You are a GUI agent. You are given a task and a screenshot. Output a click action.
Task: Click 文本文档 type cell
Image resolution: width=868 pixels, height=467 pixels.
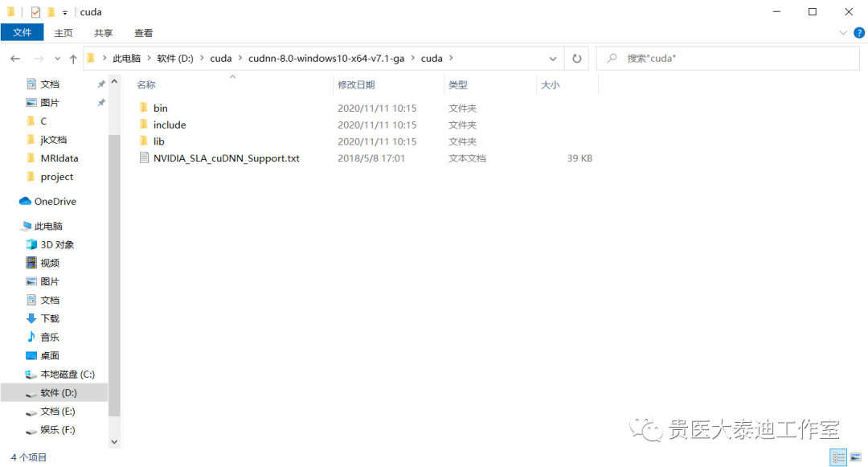click(467, 158)
